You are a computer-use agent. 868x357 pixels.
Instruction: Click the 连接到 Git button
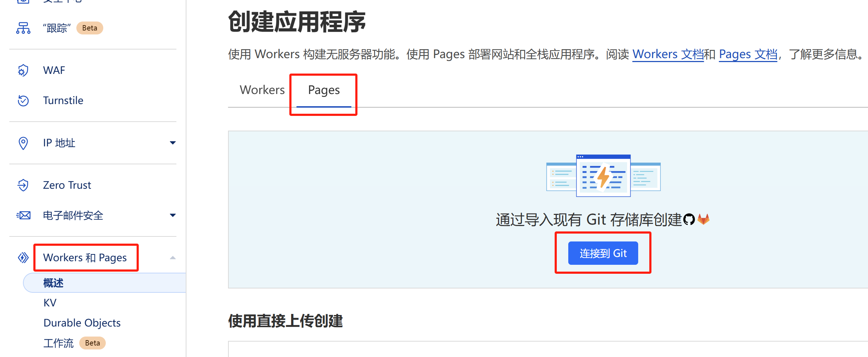tap(603, 253)
